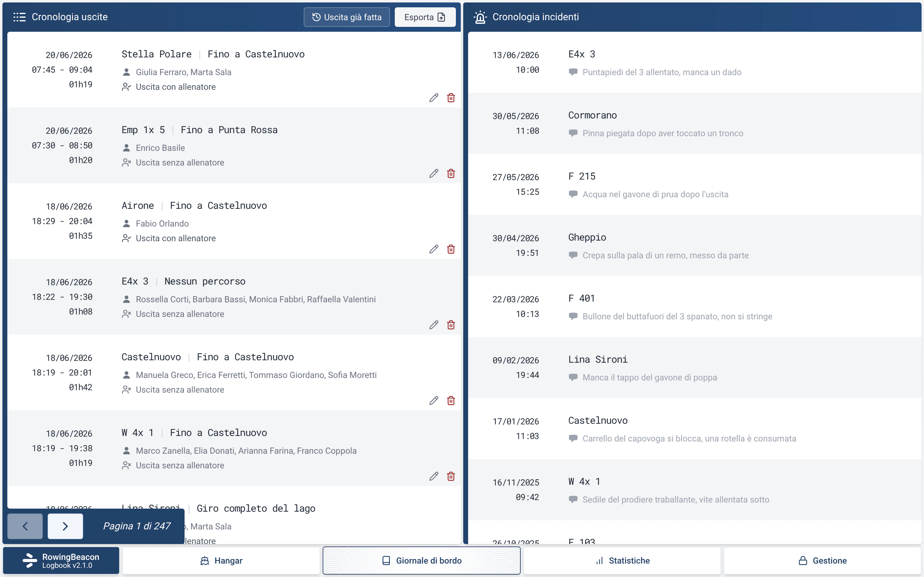The height and width of the screenshot is (577, 924).
Task: Open the Hangar tab
Action: (x=221, y=561)
